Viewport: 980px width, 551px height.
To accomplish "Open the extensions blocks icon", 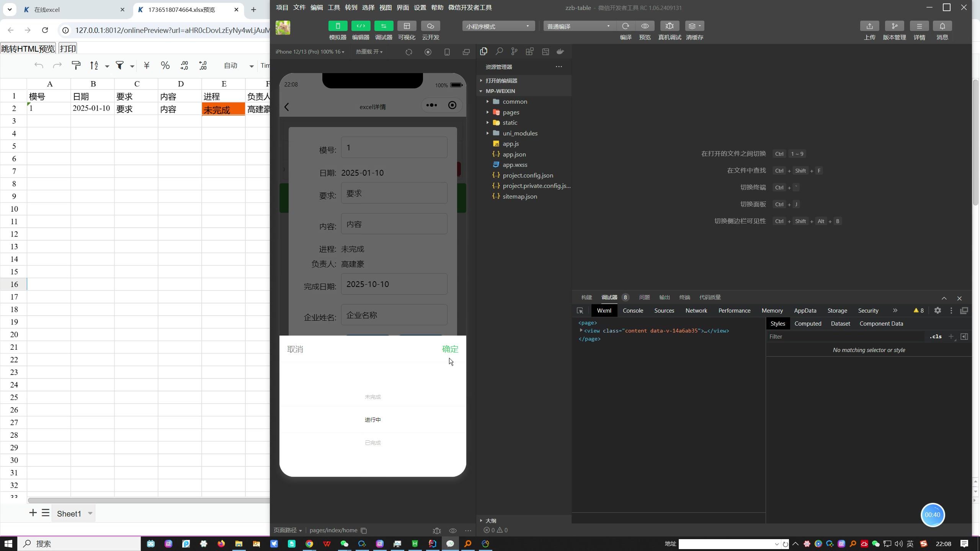I will click(529, 51).
